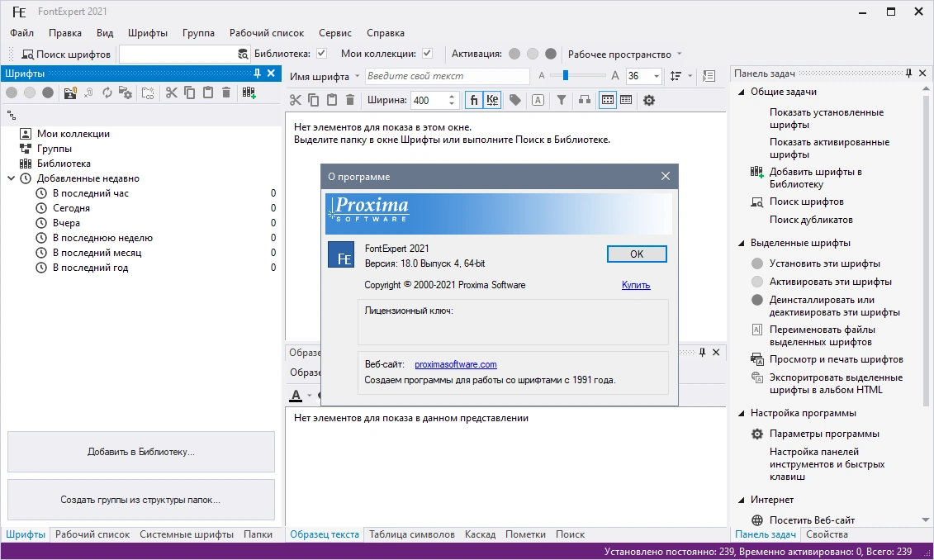934x560 pixels.
Task: Open font size 36 combo box
Action: 644,76
